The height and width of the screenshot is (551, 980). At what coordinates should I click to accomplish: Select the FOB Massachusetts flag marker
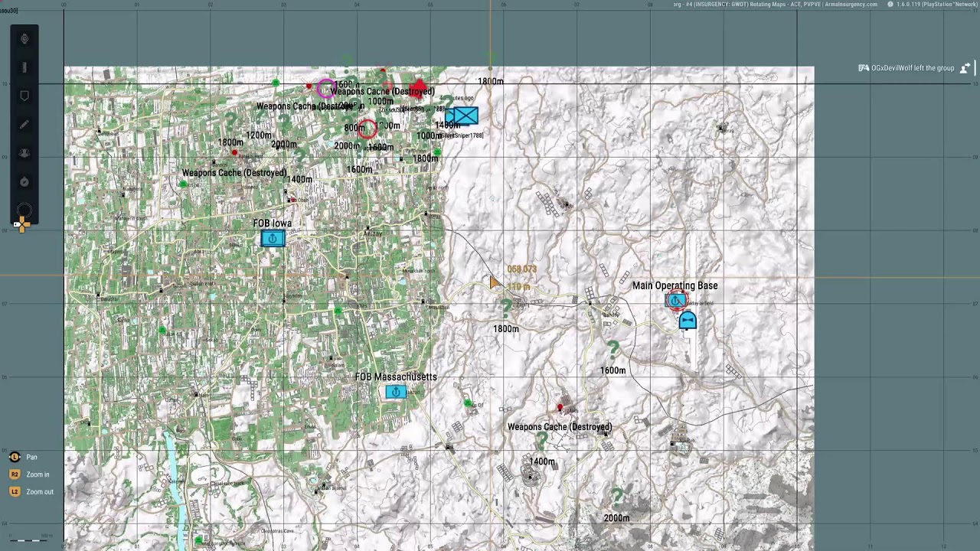396,392
